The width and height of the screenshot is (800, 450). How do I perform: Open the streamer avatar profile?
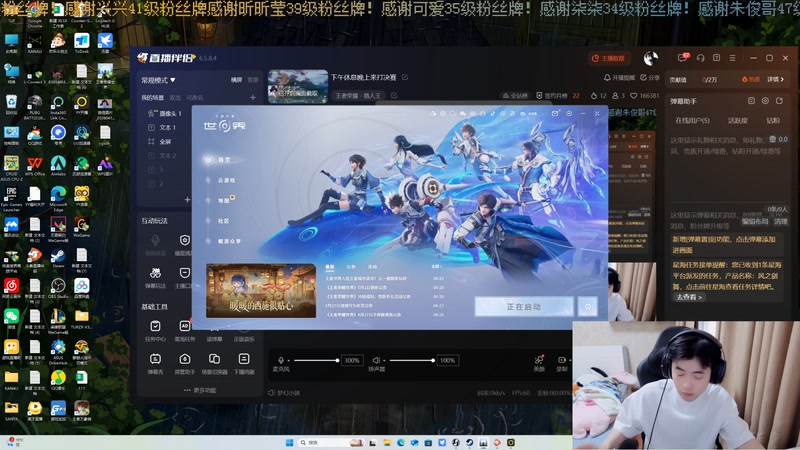tap(651, 58)
